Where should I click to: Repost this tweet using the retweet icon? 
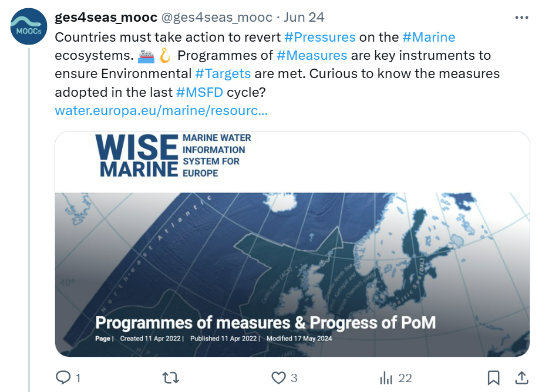point(171,377)
